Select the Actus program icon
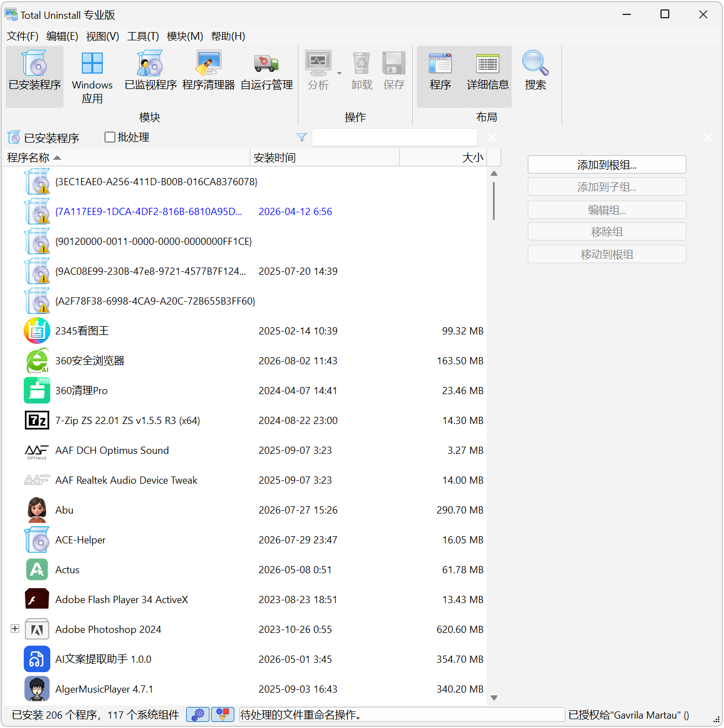This screenshot has height=728, width=724. (37, 569)
